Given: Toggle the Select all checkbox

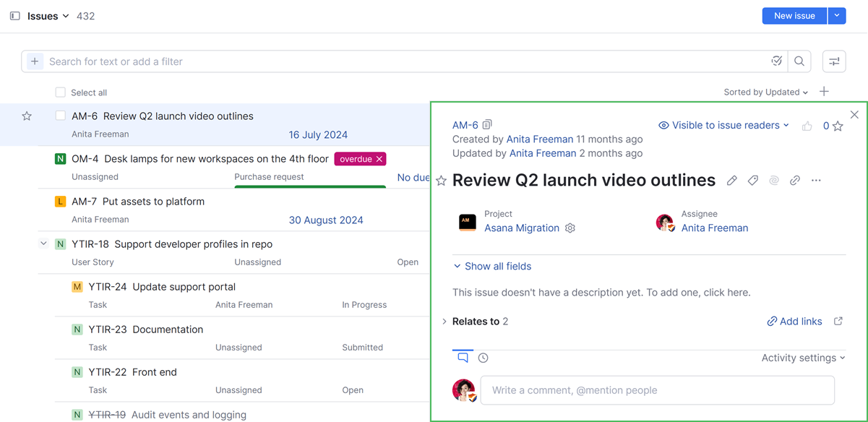Looking at the screenshot, I should tap(60, 92).
